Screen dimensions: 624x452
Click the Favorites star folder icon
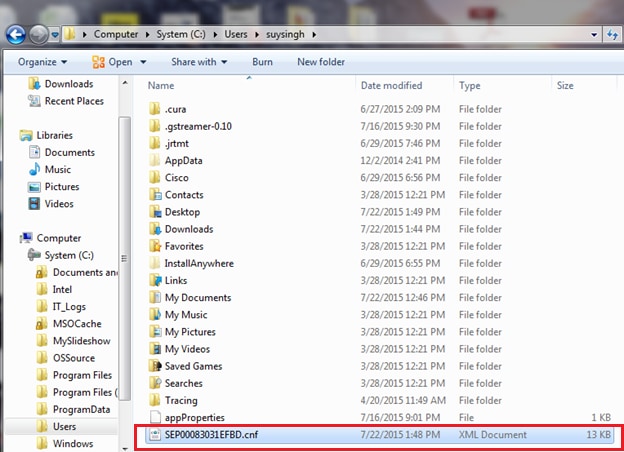point(155,246)
